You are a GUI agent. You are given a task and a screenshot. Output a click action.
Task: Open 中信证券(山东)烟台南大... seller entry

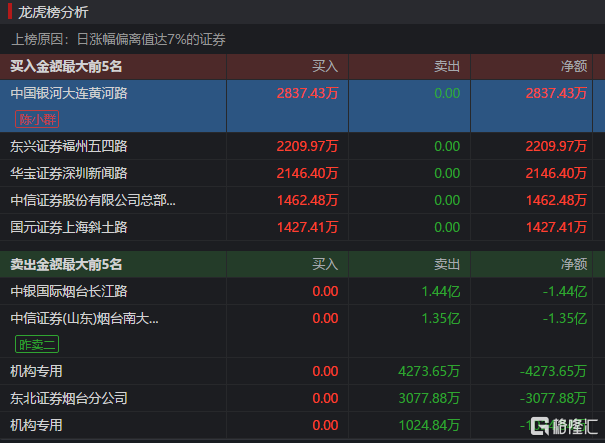coord(84,319)
